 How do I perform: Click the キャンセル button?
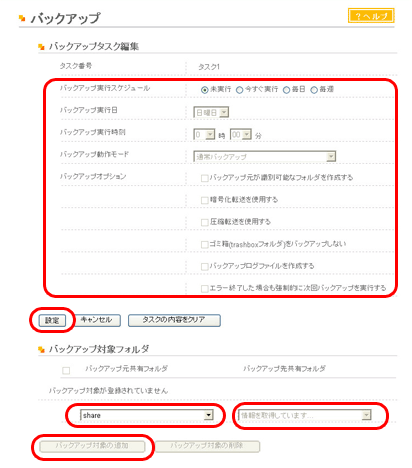96,320
